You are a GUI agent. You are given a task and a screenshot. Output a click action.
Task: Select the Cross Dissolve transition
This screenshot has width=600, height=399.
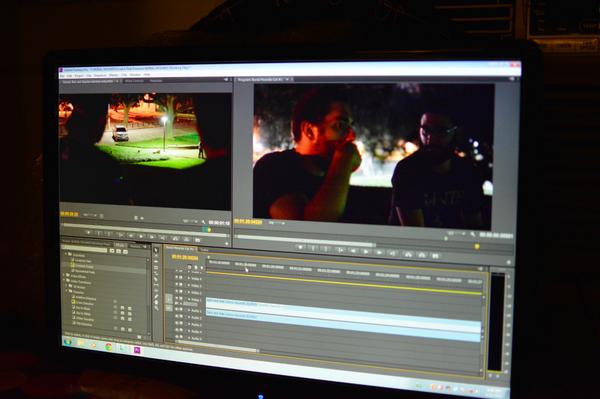click(85, 303)
